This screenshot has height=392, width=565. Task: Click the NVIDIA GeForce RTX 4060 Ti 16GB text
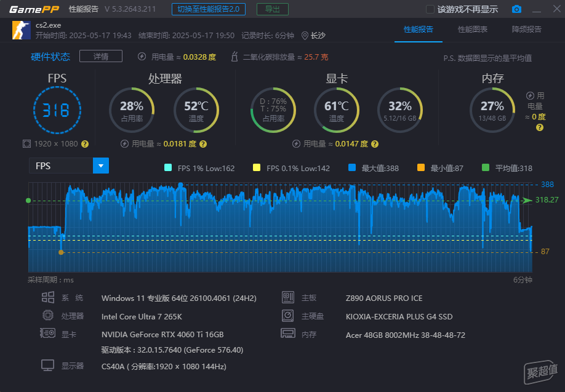pyautogui.click(x=162, y=335)
